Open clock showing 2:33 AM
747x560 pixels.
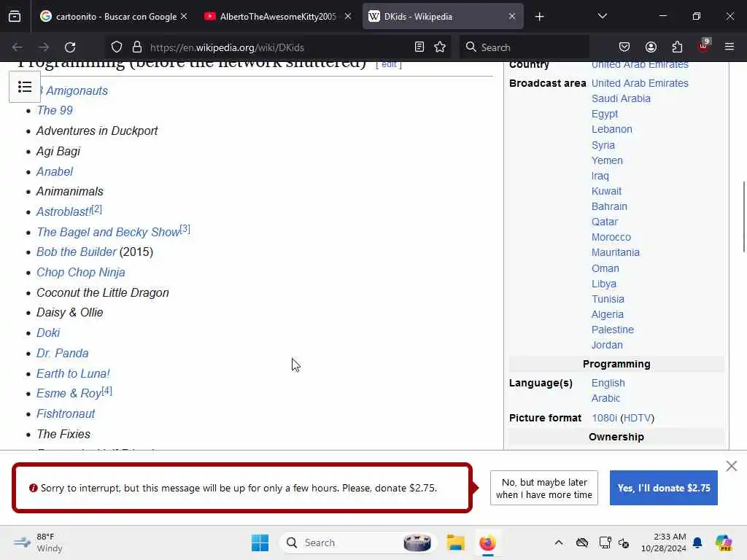pos(663,542)
